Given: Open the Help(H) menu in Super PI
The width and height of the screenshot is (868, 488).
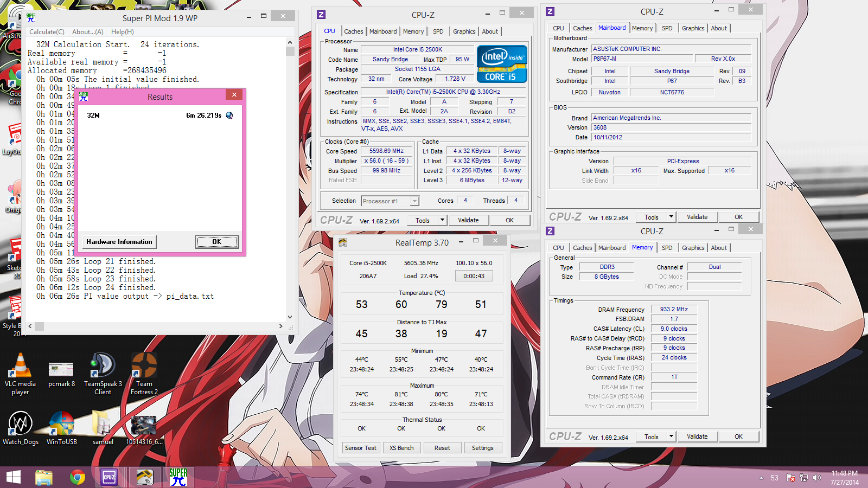Looking at the screenshot, I should 123,32.
